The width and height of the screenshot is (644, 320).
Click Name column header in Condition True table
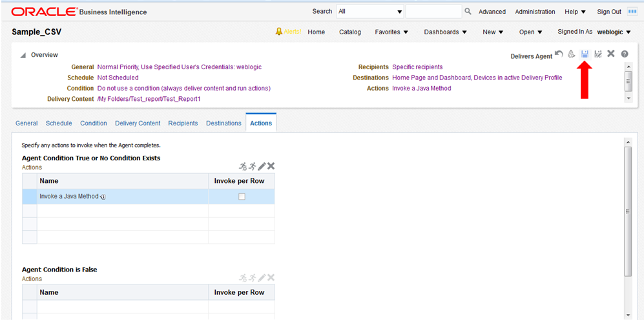(122, 181)
